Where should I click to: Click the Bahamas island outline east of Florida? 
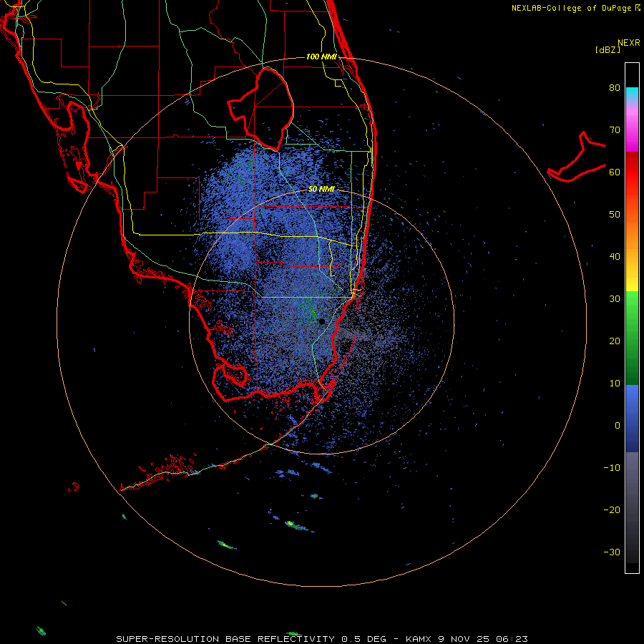(x=577, y=157)
